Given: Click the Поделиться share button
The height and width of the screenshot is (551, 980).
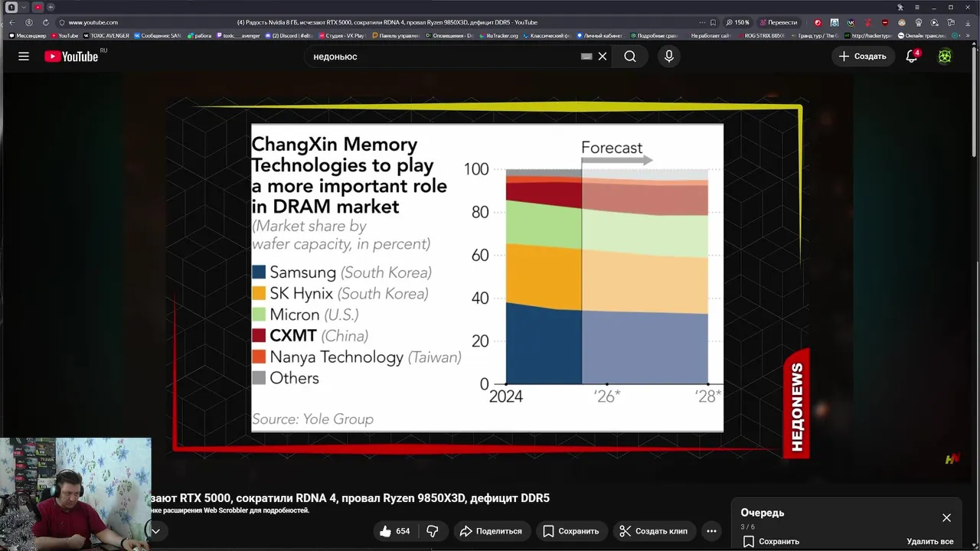Looking at the screenshot, I should 491,531.
